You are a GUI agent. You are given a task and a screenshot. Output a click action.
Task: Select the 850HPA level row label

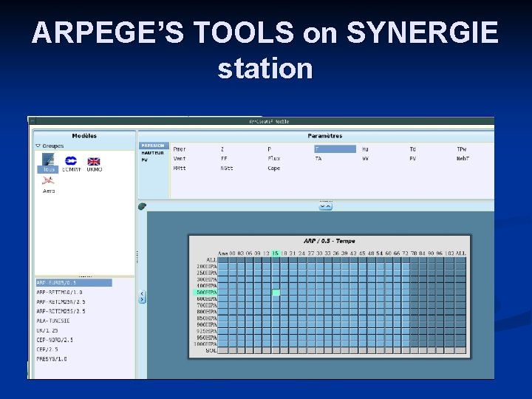[x=207, y=318]
